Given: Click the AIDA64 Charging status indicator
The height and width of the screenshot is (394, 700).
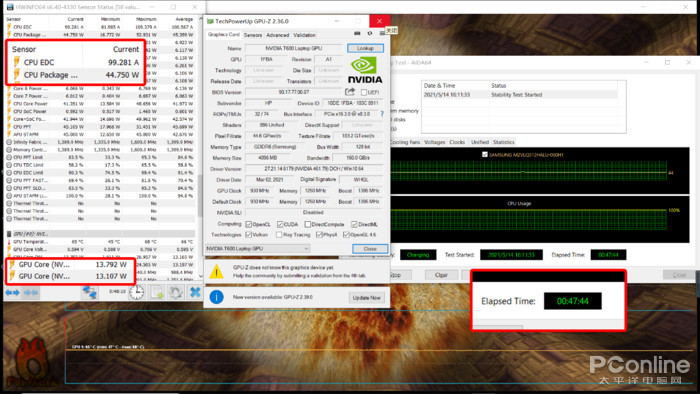Looking at the screenshot, I should pos(418,255).
